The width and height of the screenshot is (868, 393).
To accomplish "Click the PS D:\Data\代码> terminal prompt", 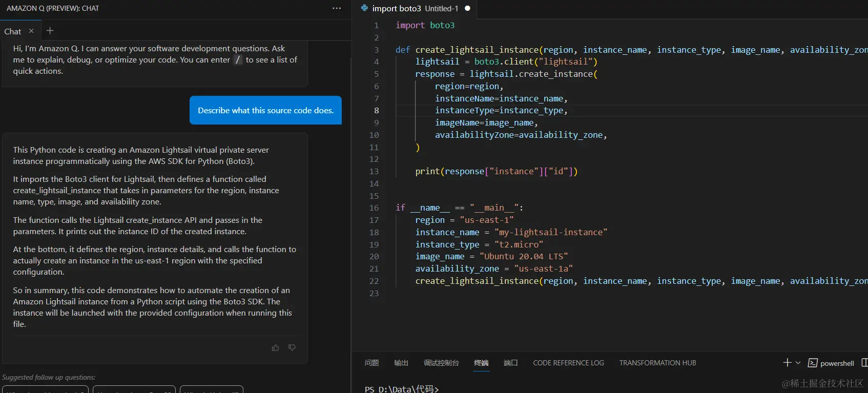I will point(402,389).
